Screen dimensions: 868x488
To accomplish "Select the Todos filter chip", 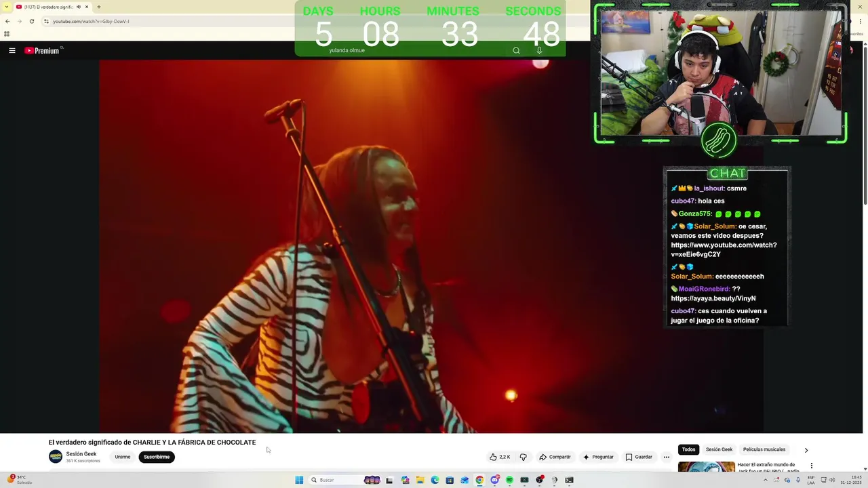I will [x=688, y=449].
